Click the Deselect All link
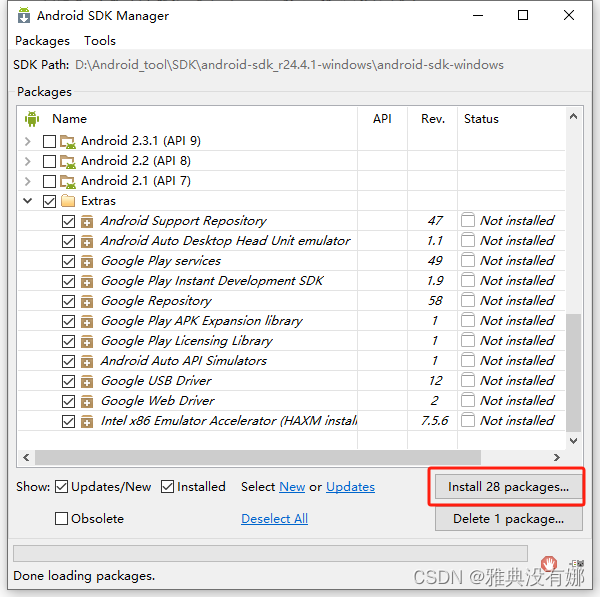Screen dimensions: 600x597 [274, 519]
